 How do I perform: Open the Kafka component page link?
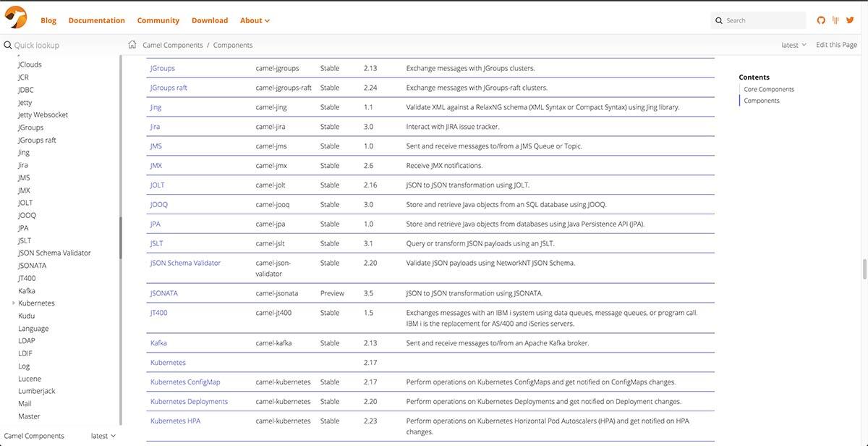[x=158, y=342]
